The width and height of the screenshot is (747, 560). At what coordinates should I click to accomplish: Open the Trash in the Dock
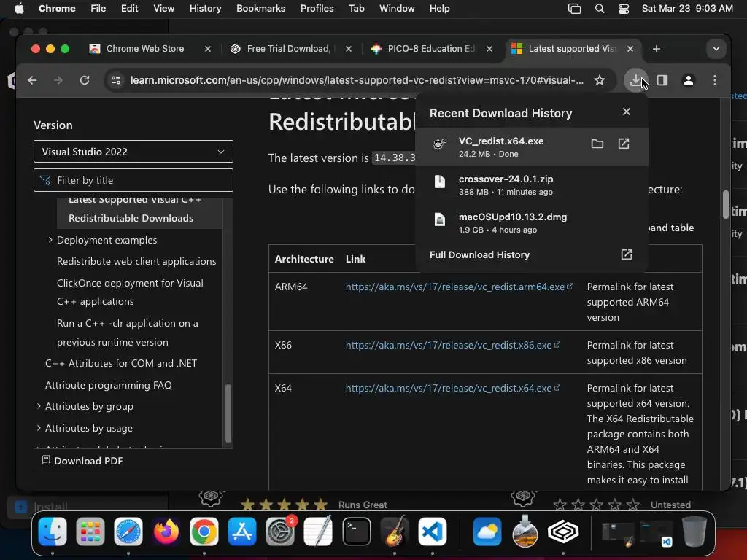(x=694, y=532)
